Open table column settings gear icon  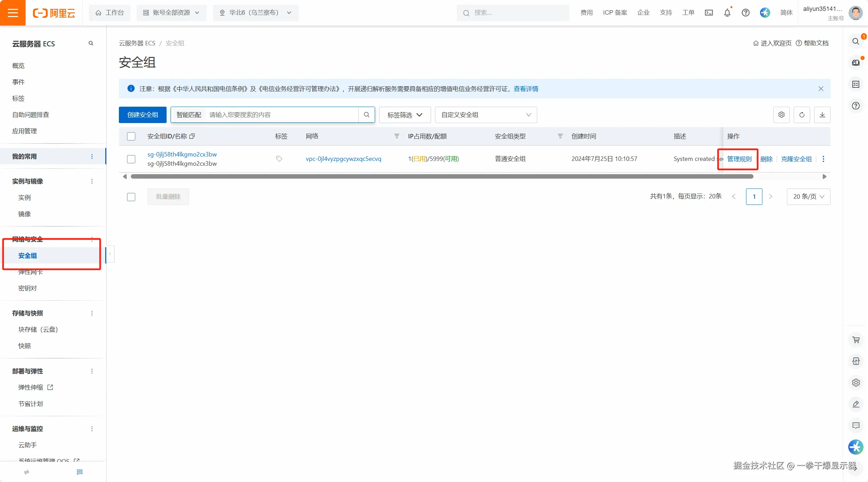pos(781,115)
